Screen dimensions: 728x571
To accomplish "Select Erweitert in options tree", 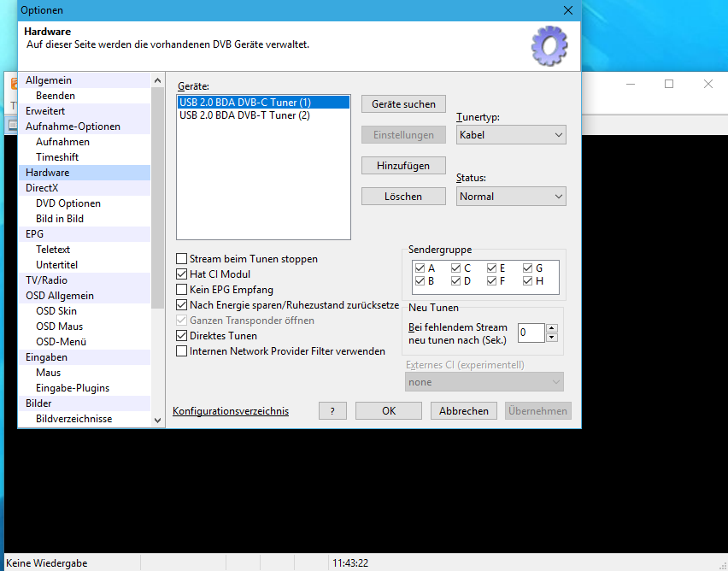I will pos(85,111).
